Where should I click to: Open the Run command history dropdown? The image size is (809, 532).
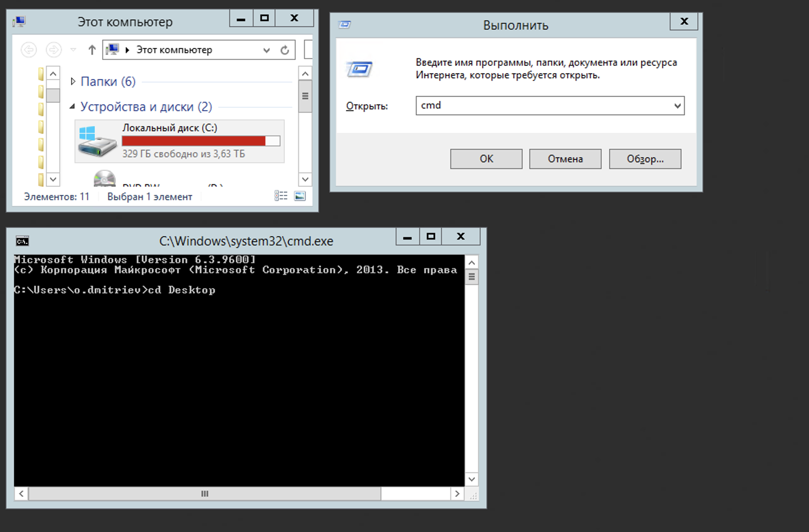pyautogui.click(x=677, y=106)
